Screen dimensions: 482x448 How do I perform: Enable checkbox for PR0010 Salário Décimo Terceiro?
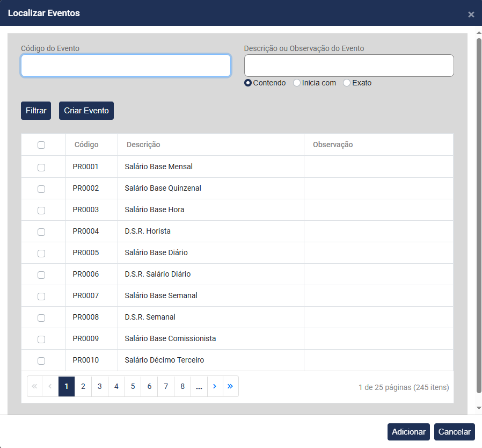pyautogui.click(x=41, y=361)
